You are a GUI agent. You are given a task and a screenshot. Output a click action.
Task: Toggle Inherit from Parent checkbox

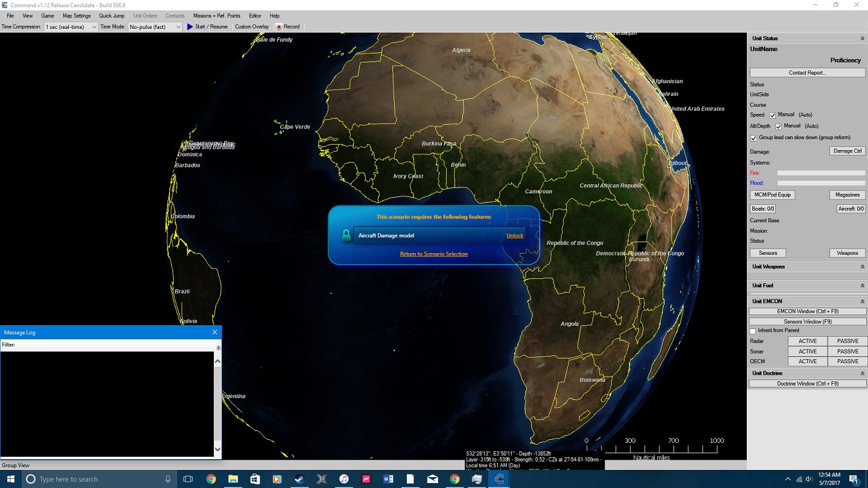click(x=753, y=331)
